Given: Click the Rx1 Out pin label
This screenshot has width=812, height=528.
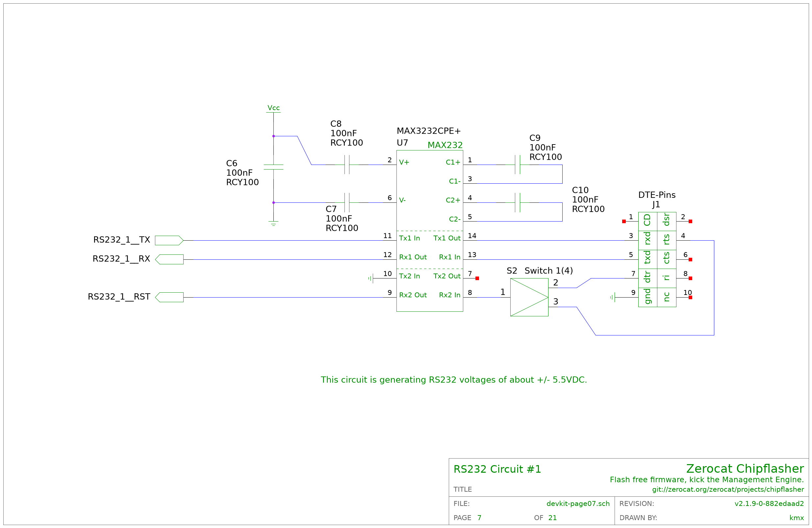Looking at the screenshot, I should pos(413,257).
